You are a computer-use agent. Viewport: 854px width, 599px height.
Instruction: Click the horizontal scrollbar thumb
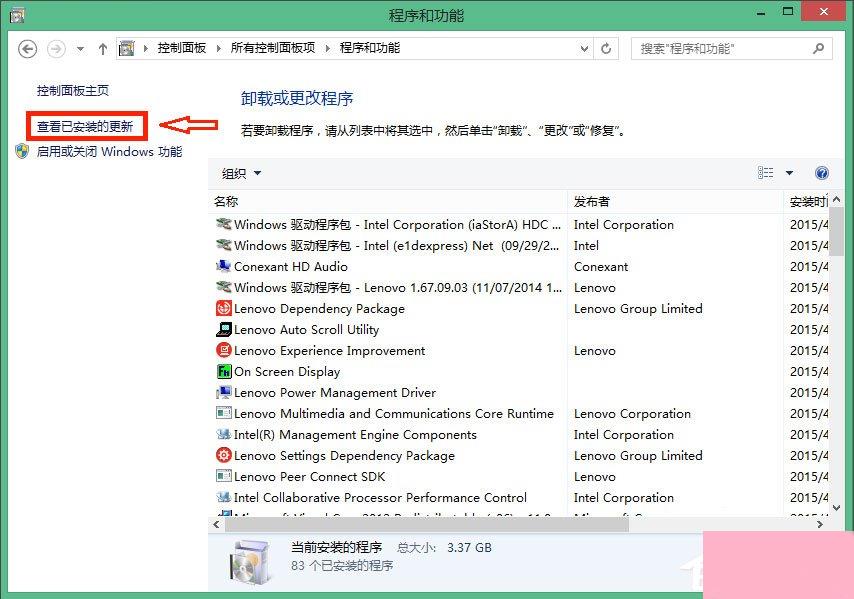pos(427,524)
